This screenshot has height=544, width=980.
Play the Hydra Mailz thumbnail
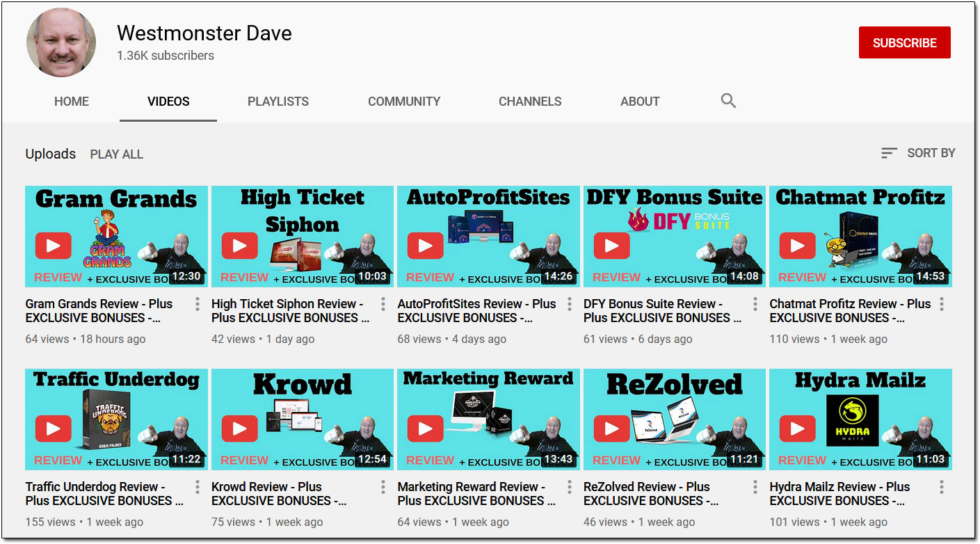(860, 419)
